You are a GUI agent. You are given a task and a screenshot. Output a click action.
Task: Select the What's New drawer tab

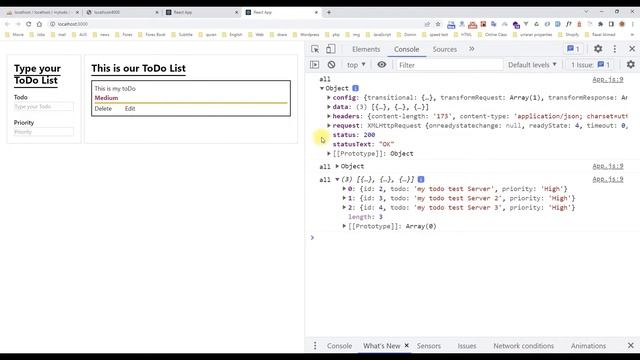382,346
